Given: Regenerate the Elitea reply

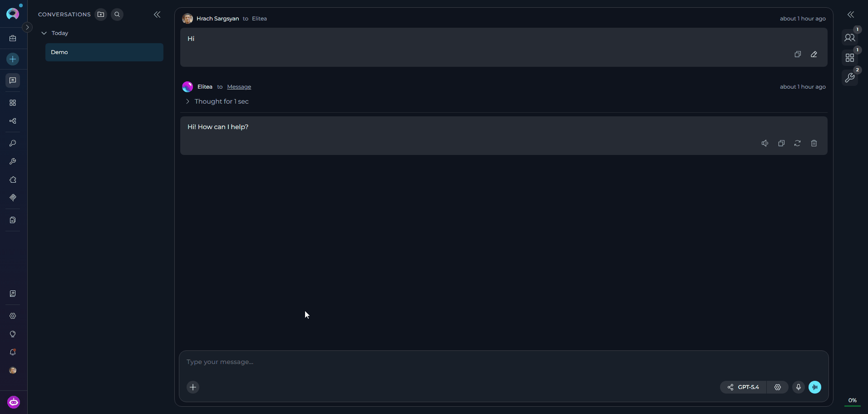Looking at the screenshot, I should [798, 143].
